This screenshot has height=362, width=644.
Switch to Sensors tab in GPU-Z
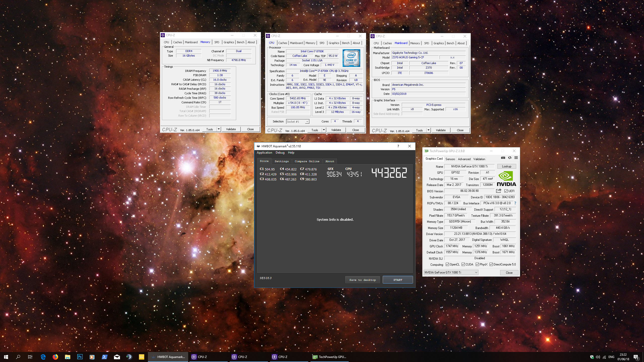[x=450, y=159]
